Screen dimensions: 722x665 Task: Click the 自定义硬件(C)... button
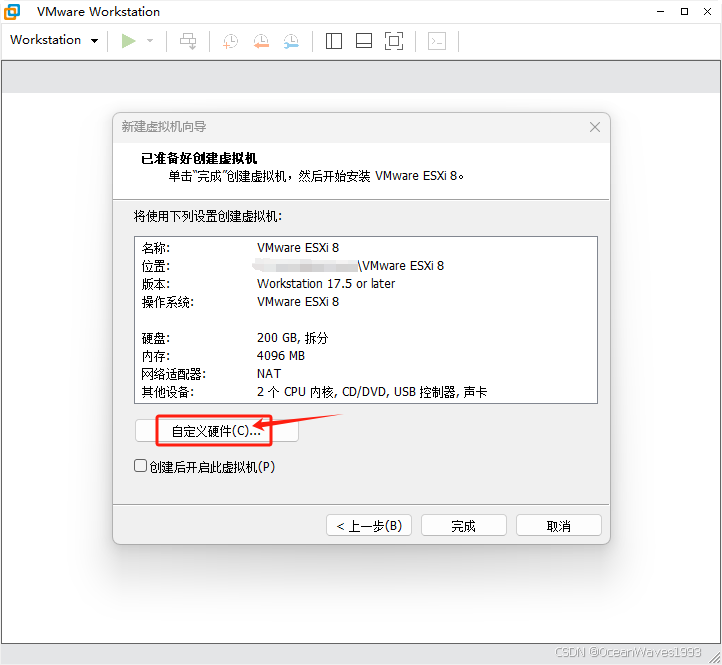[216, 431]
